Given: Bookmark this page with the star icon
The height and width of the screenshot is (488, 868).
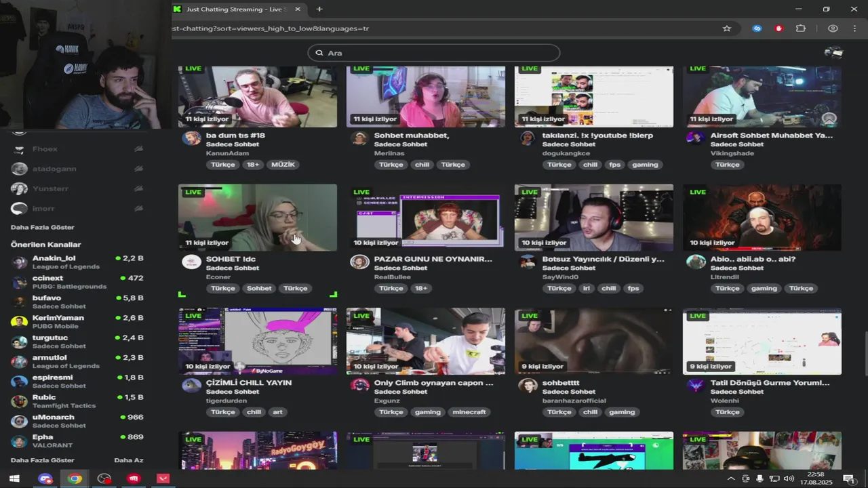Looking at the screenshot, I should pos(727,28).
